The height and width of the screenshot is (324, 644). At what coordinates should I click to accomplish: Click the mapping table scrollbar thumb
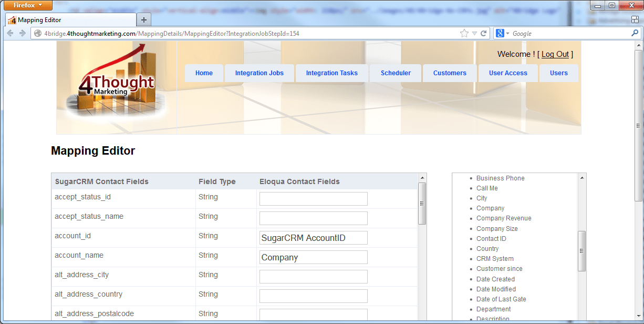[x=422, y=204]
